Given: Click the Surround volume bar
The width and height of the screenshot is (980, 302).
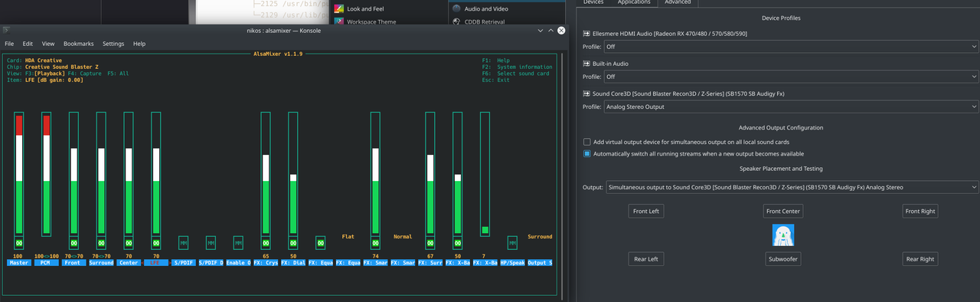Looking at the screenshot, I should [101, 173].
